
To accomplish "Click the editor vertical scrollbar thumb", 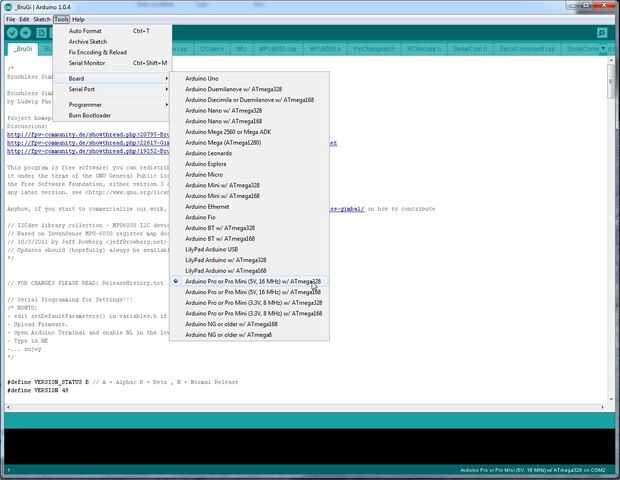I will (x=611, y=81).
